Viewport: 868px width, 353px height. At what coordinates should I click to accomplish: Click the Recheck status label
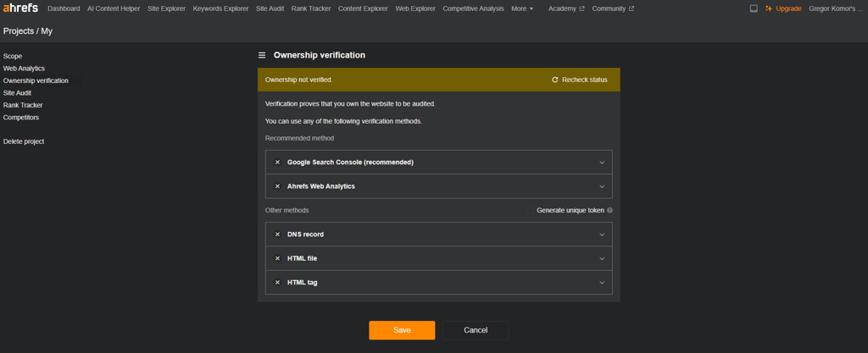pyautogui.click(x=585, y=80)
